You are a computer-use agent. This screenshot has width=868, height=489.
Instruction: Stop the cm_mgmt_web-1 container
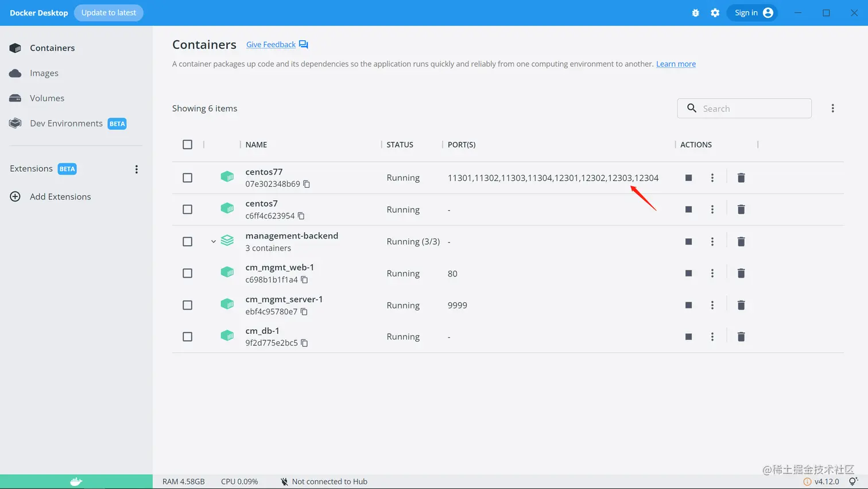click(688, 274)
